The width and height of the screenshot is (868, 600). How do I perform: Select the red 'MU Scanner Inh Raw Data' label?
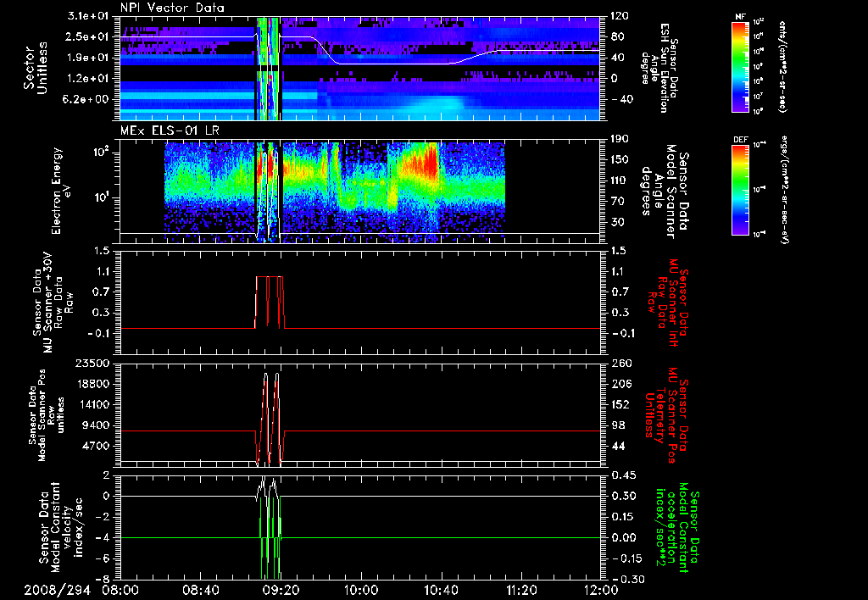pyautogui.click(x=666, y=303)
